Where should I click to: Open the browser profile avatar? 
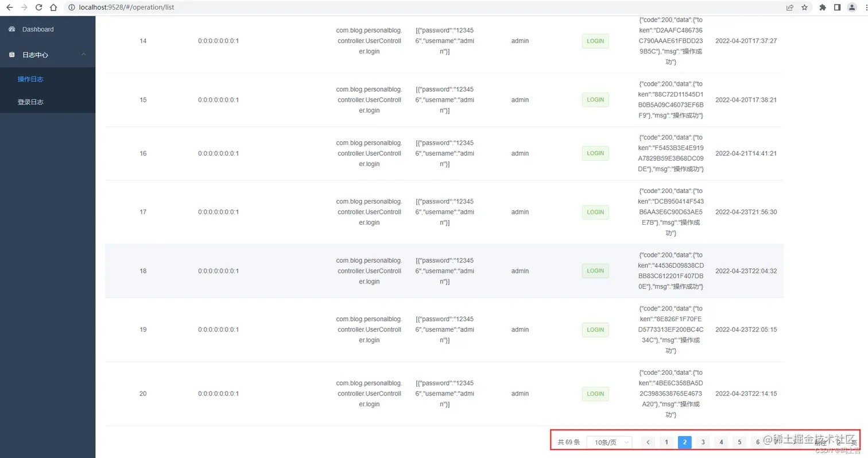852,7
